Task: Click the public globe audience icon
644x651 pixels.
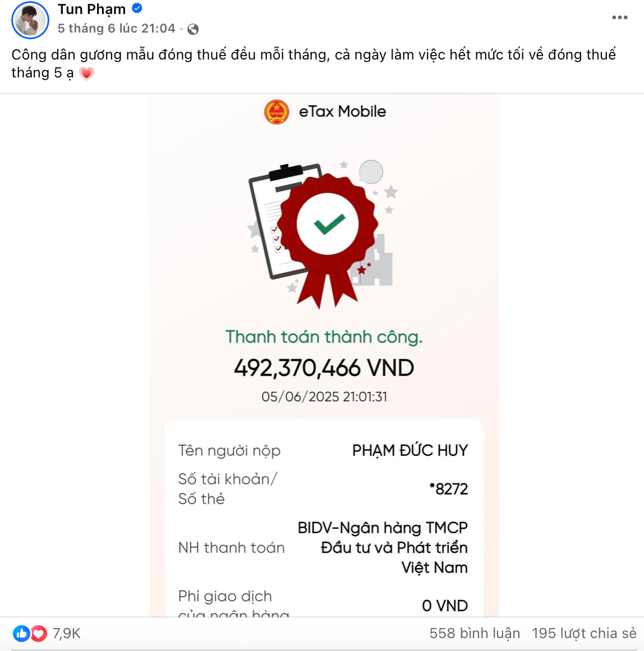Action: coord(193,29)
